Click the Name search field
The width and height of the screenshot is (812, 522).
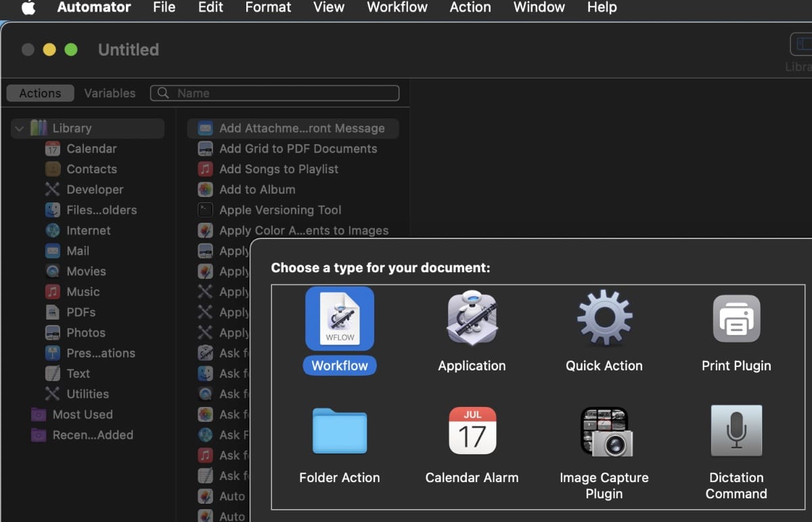284,93
